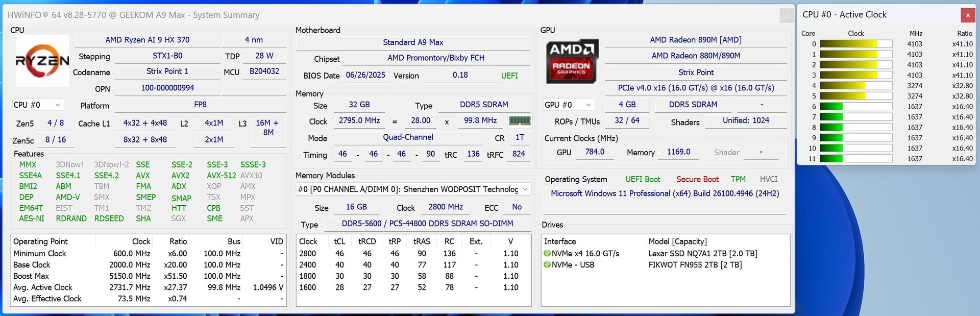This screenshot has height=316, width=980.
Task: Click the 28 W TDP value
Action: pos(264,56)
